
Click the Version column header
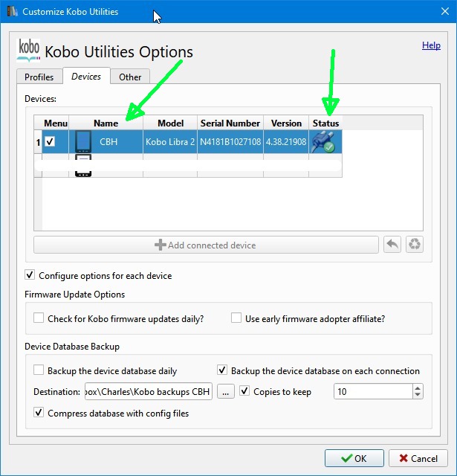point(286,123)
